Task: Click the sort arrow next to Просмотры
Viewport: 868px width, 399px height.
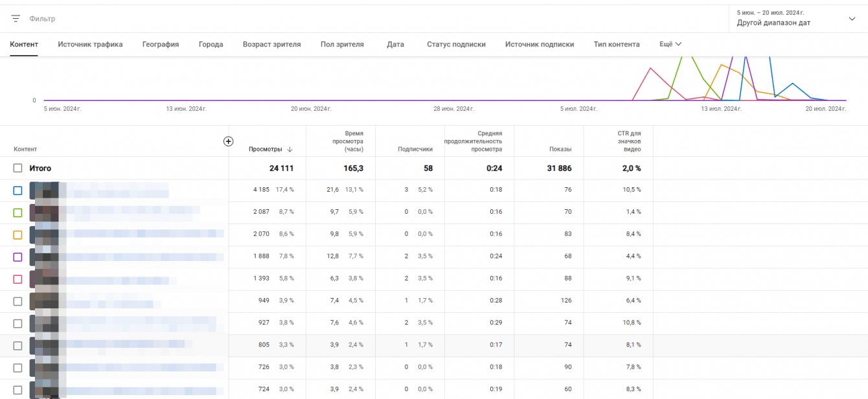Action: pyautogui.click(x=290, y=150)
